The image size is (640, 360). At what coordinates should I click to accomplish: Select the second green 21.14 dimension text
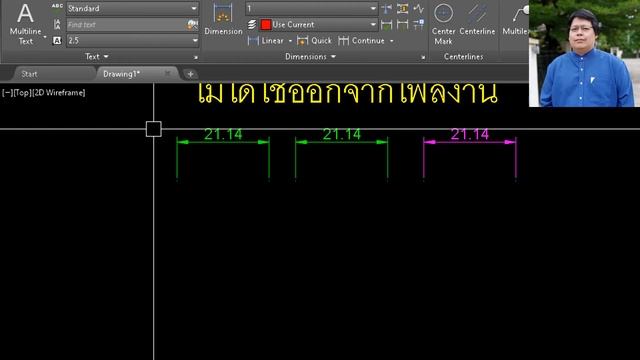pos(342,134)
